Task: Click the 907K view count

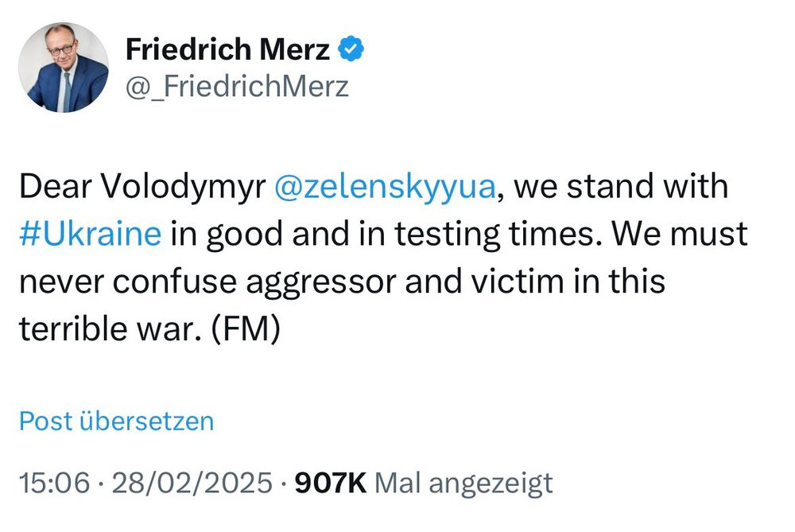Action: click(331, 483)
